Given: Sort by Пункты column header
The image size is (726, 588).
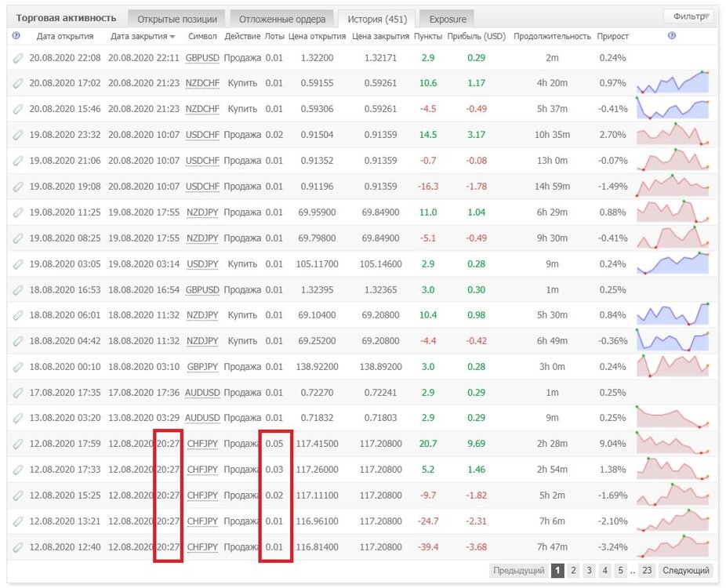Looking at the screenshot, I should coord(428,36).
